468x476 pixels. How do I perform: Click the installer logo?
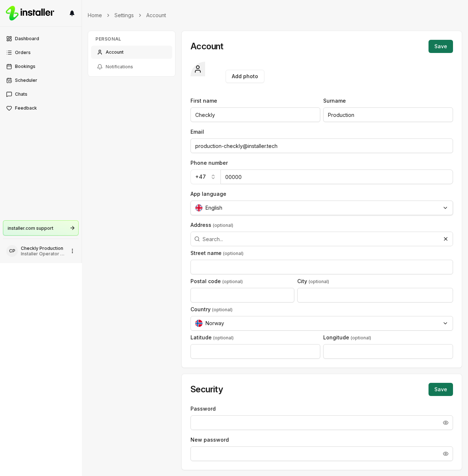(x=30, y=13)
